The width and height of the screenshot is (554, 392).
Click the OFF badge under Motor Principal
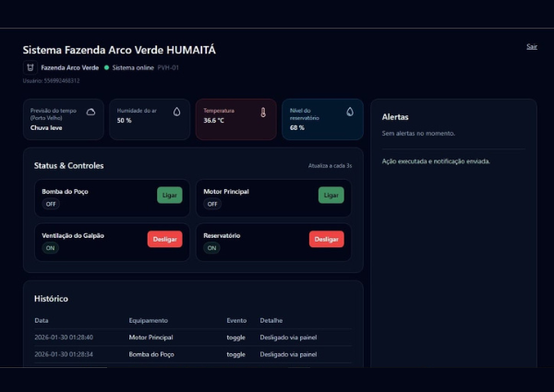(x=212, y=204)
